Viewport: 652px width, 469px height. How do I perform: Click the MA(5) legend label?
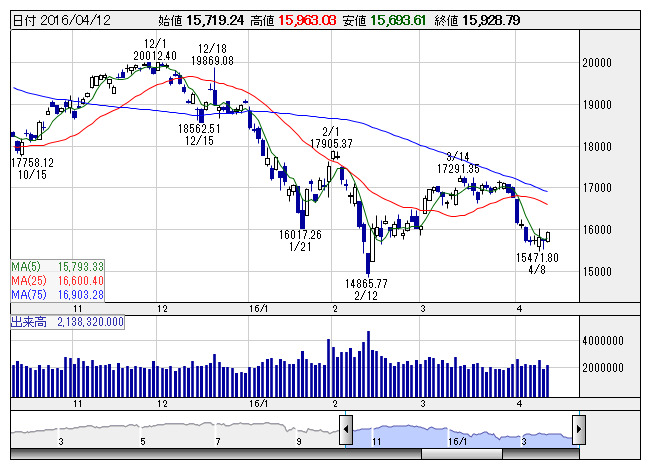[54, 266]
